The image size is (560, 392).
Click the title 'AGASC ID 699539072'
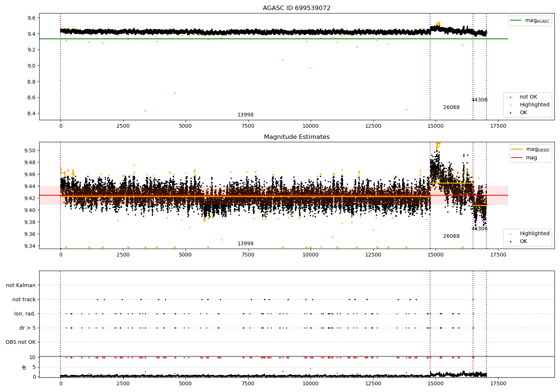[x=296, y=8]
